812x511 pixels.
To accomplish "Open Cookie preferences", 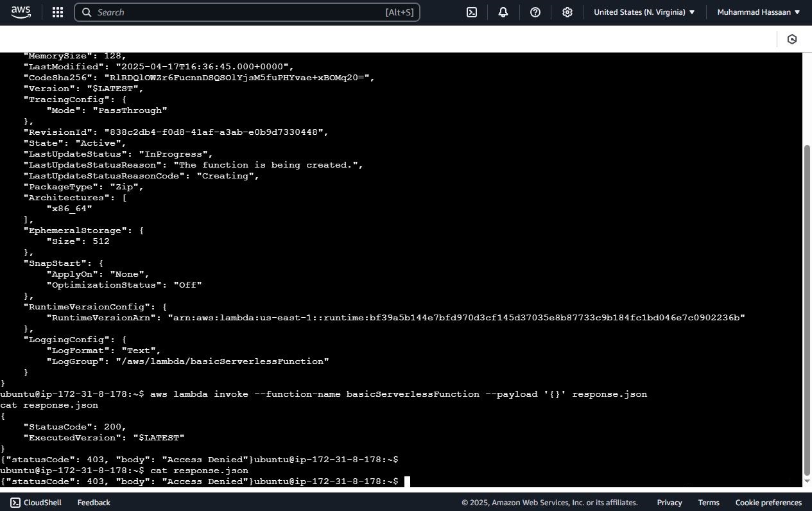I will [768, 503].
